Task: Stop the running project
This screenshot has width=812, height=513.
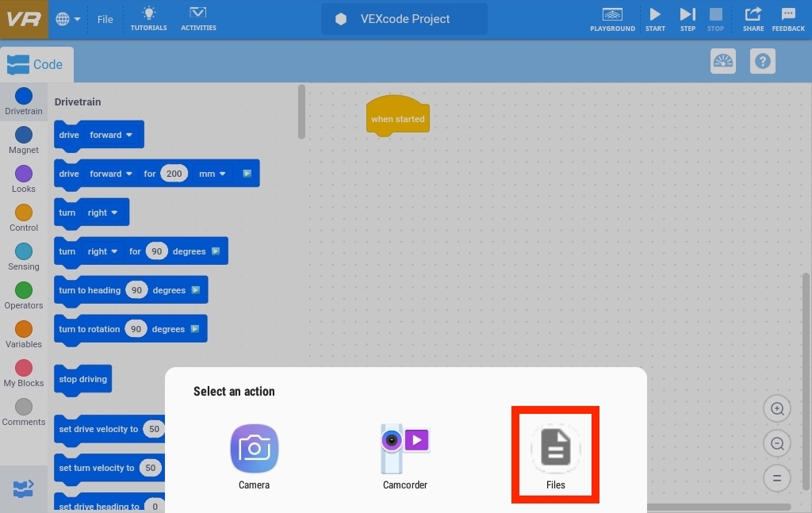Action: click(716, 20)
